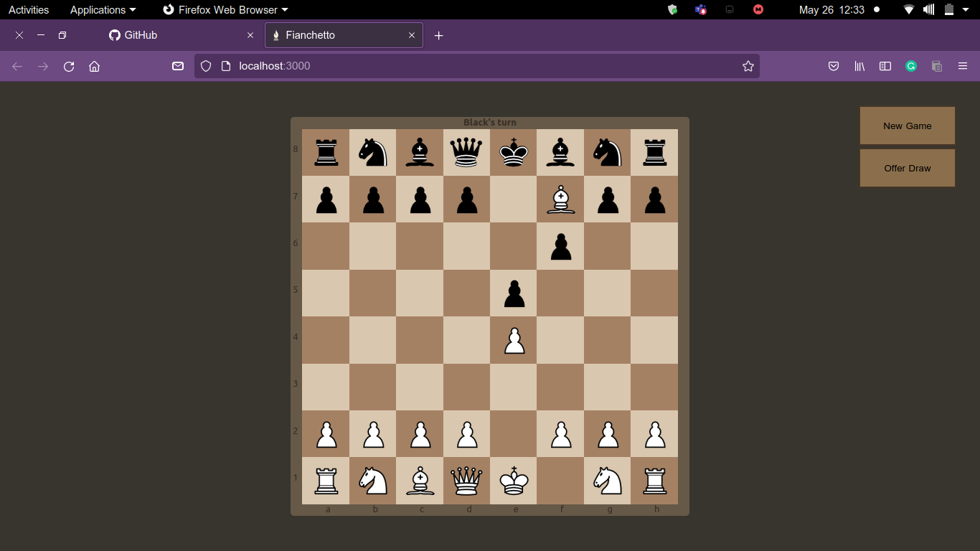Open the Firefox hamburger menu
Viewport: 980px width, 551px height.
coord(963,66)
